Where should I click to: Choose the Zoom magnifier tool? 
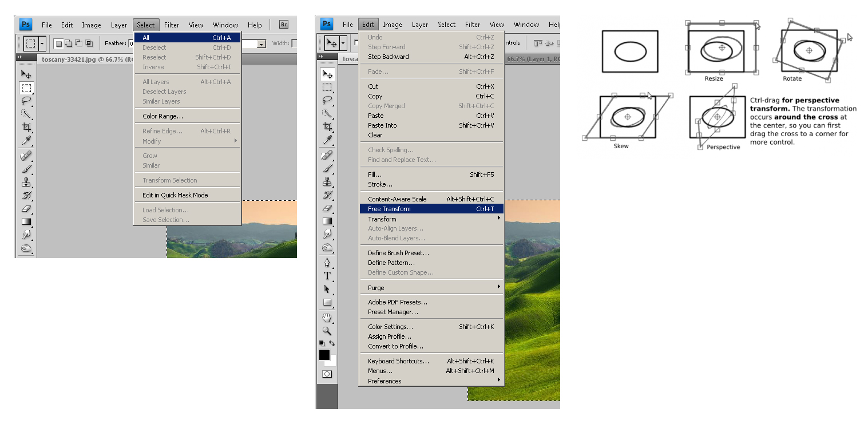click(327, 331)
